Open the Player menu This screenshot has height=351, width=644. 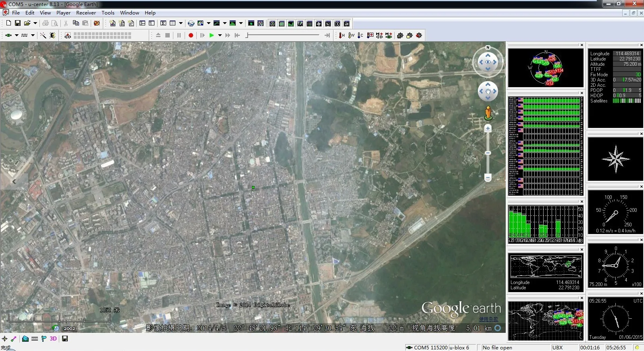63,13
